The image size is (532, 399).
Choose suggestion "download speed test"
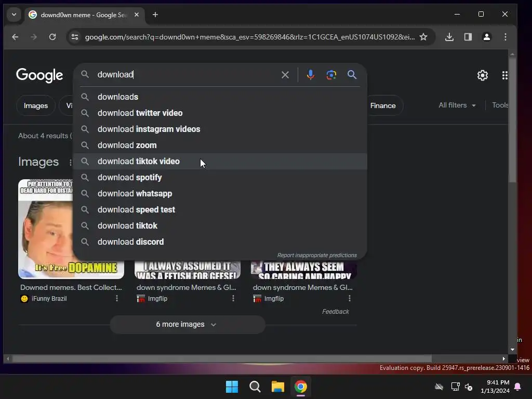point(220,210)
